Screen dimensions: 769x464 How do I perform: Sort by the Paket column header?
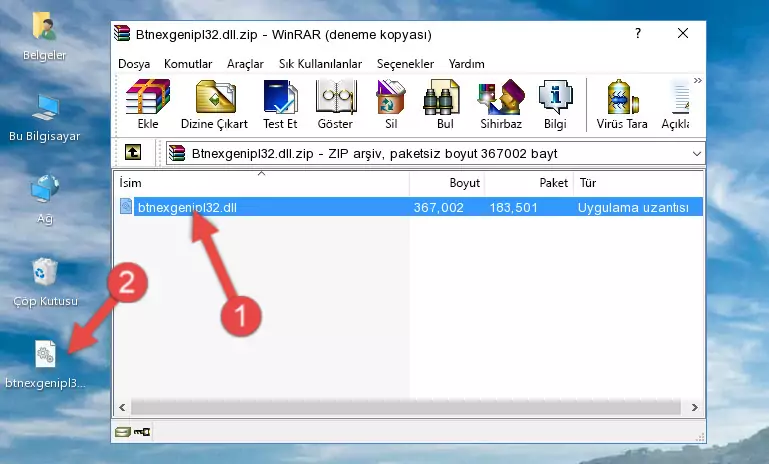529,183
